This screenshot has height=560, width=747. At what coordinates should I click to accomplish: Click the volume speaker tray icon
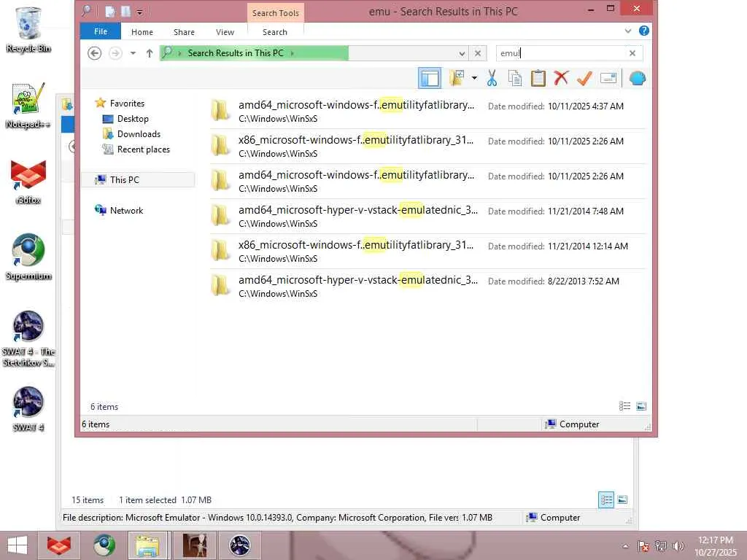click(678, 546)
